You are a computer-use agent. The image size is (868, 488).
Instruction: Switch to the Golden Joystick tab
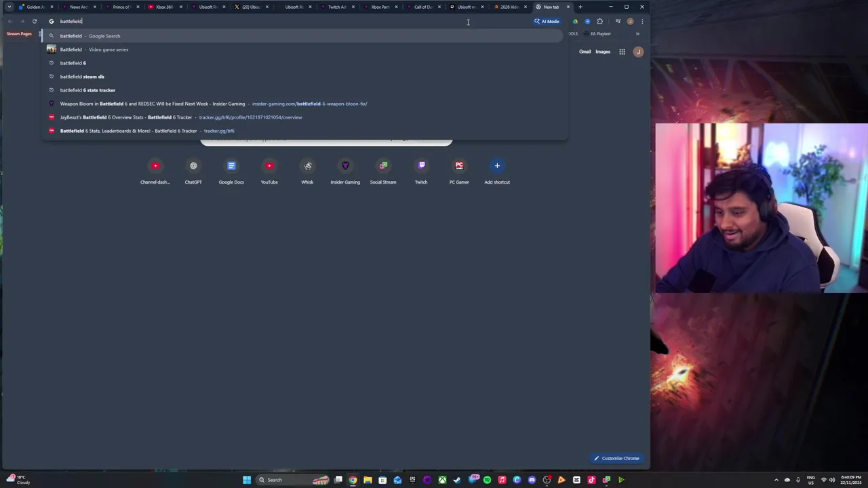[x=35, y=7]
